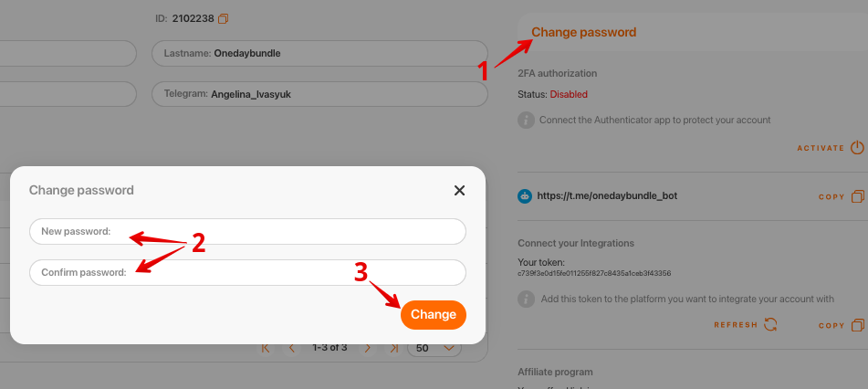Refresh the integration token
Screen dimensions: 868x389
tap(770, 325)
